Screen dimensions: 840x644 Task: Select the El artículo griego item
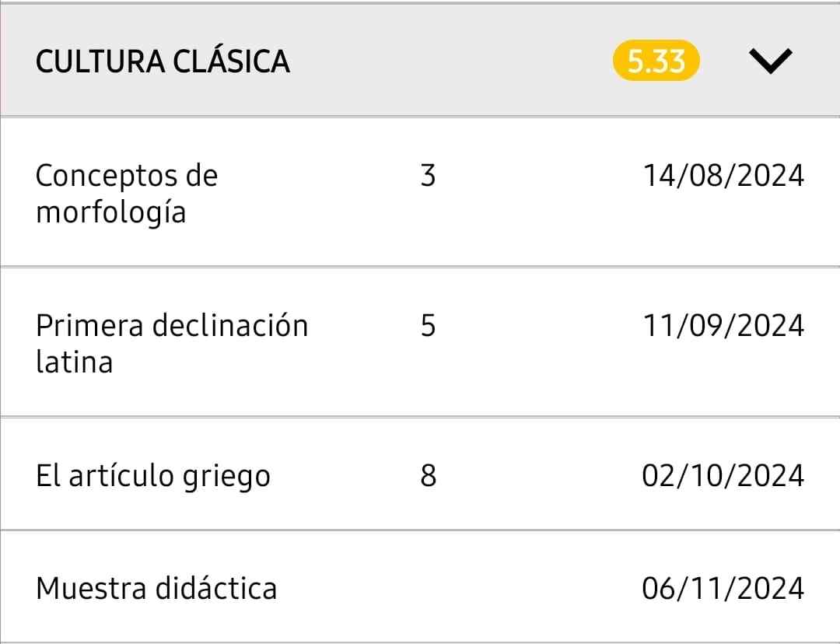(152, 475)
